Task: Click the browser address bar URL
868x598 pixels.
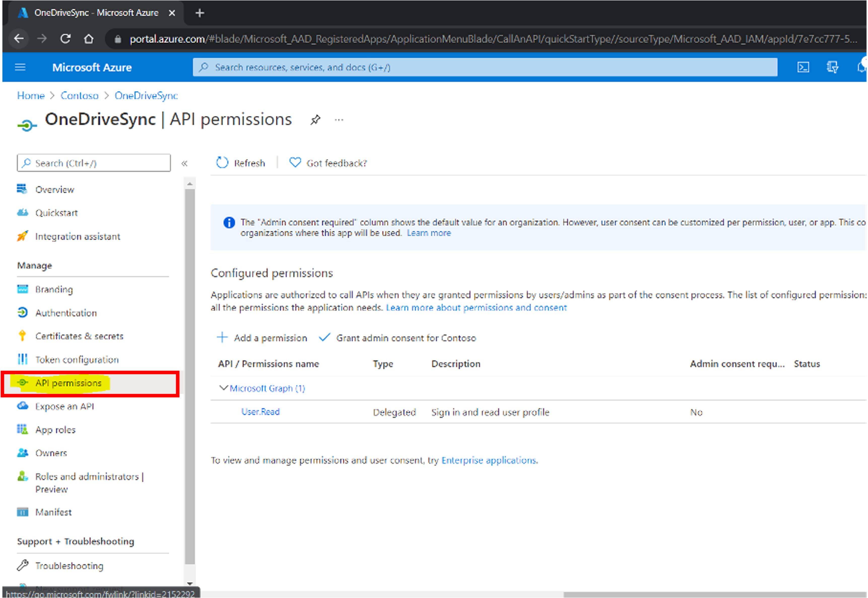Action: tap(493, 39)
